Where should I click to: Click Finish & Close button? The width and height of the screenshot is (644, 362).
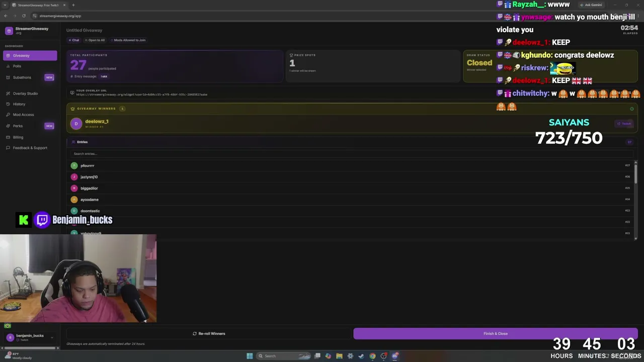(496, 333)
